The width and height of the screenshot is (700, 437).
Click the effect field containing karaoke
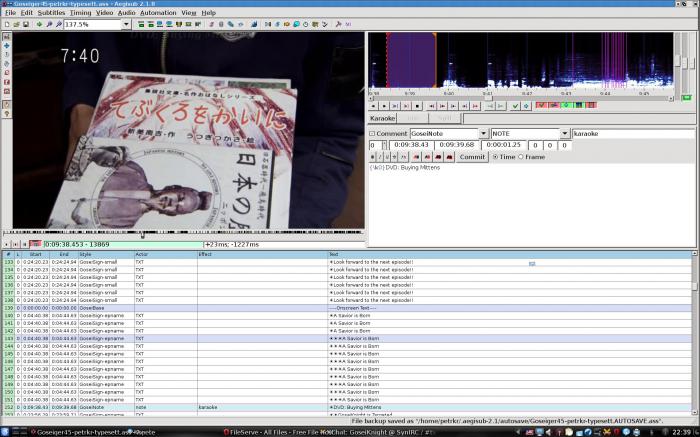634,133
